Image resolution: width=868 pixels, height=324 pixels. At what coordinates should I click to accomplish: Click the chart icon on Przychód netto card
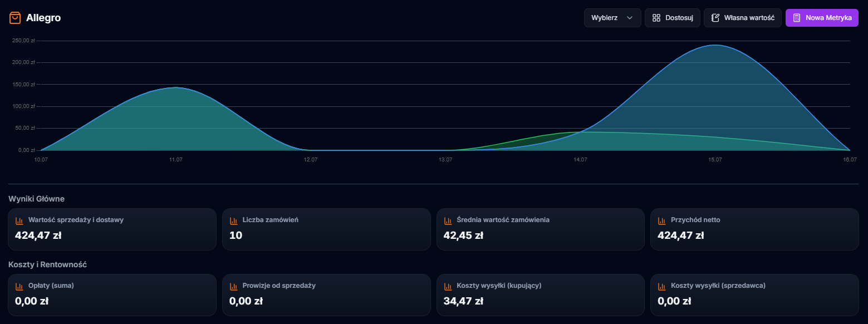(662, 219)
